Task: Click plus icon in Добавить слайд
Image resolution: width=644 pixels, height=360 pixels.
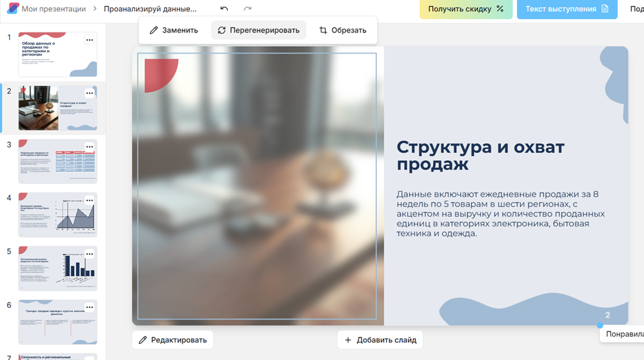Action: (x=348, y=340)
